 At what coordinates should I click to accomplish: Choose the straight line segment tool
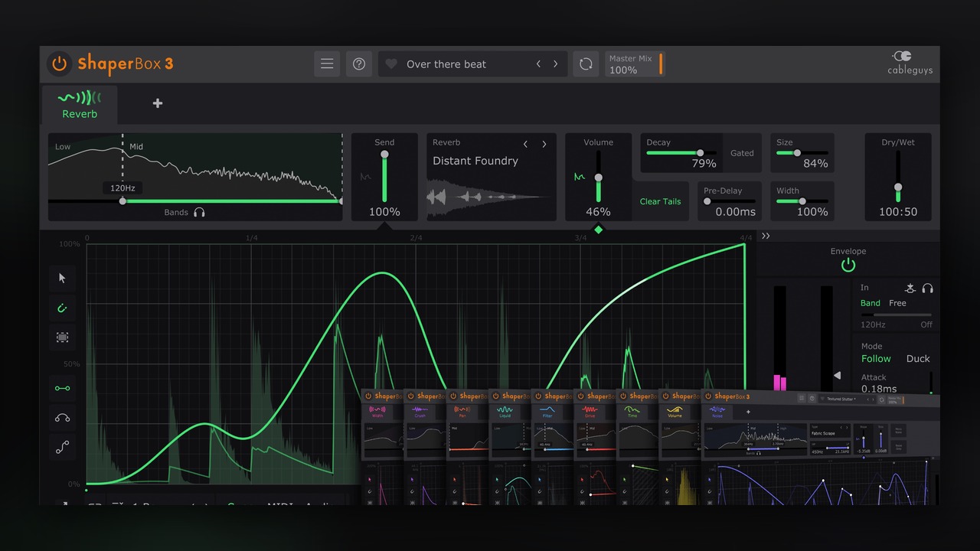click(63, 389)
